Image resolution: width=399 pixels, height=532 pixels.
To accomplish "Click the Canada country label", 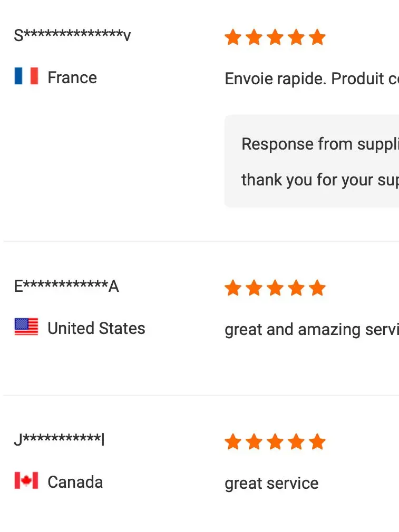I will 75,482.
